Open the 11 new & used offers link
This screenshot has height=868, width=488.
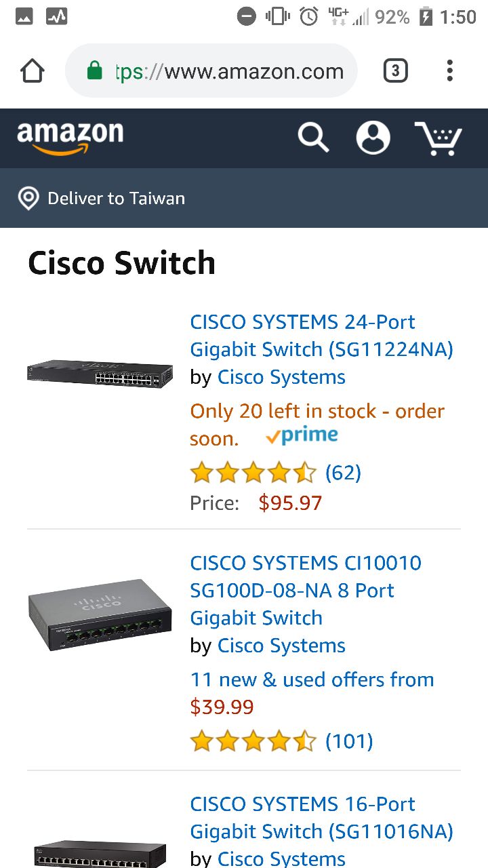point(312,680)
